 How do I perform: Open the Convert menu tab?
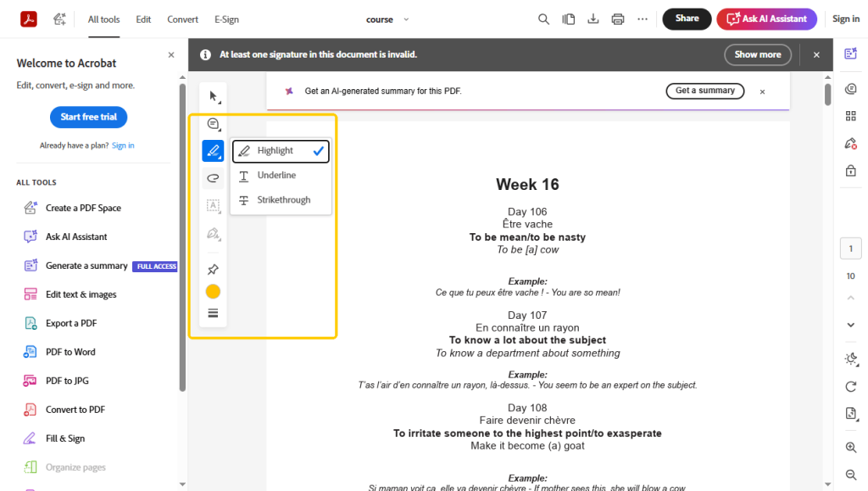pyautogui.click(x=183, y=20)
